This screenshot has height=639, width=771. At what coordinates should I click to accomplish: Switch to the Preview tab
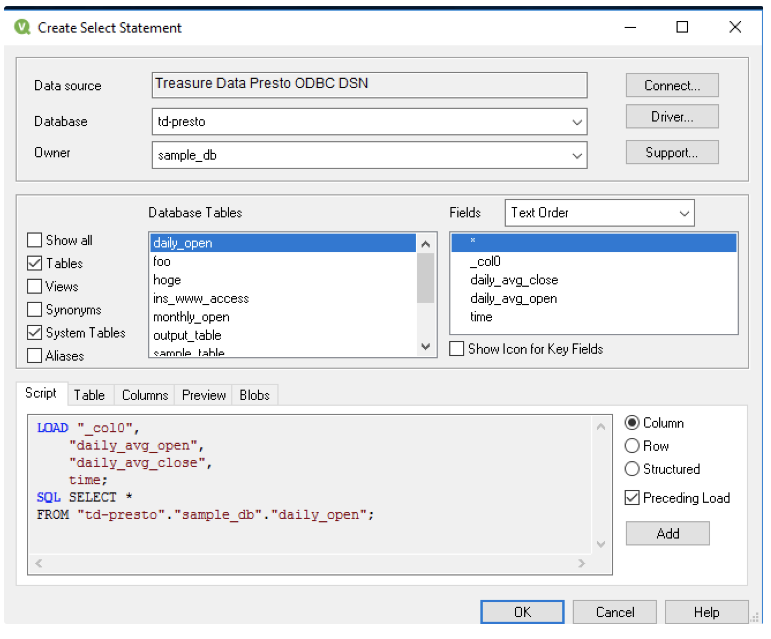(204, 395)
